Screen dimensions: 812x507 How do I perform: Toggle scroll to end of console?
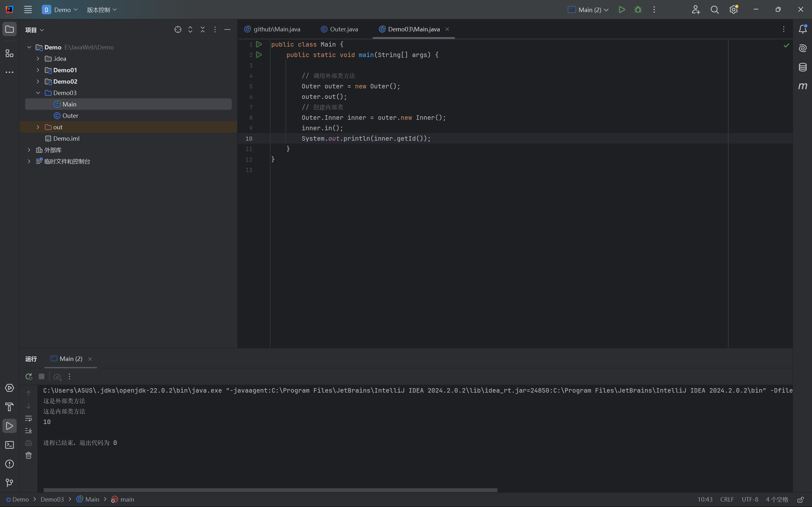click(x=29, y=431)
